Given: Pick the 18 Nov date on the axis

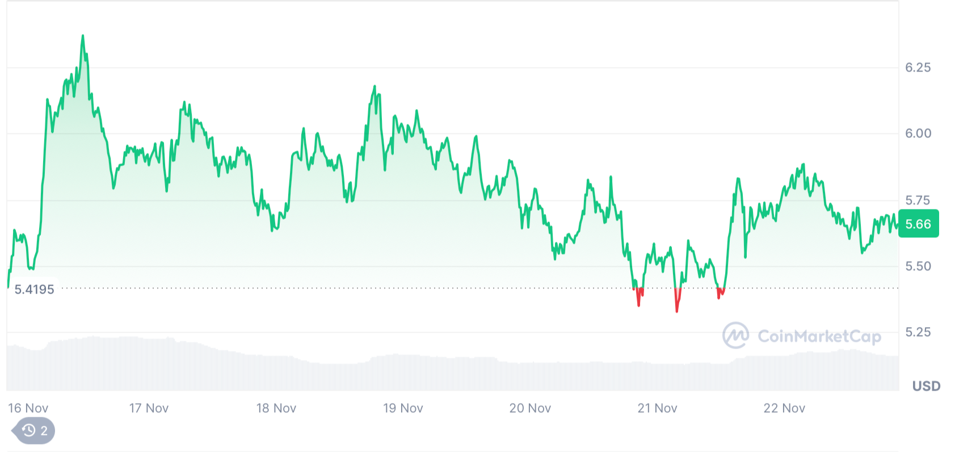Looking at the screenshot, I should point(276,408).
